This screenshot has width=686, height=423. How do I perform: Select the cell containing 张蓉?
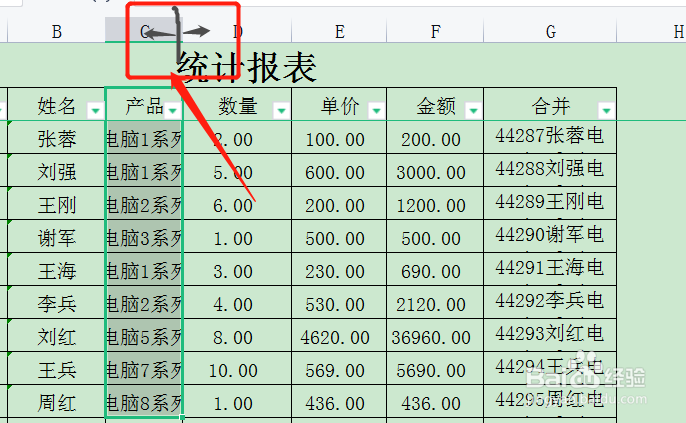click(x=56, y=137)
